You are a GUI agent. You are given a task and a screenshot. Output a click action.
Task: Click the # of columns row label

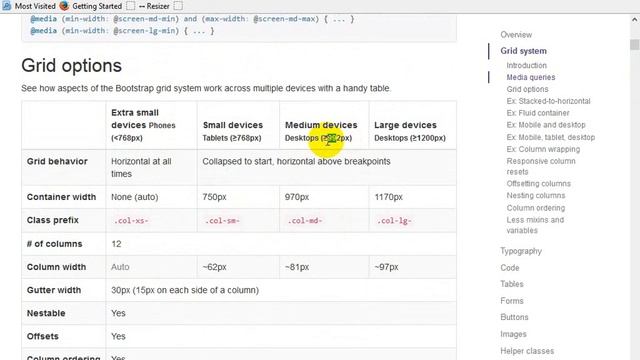54,244
